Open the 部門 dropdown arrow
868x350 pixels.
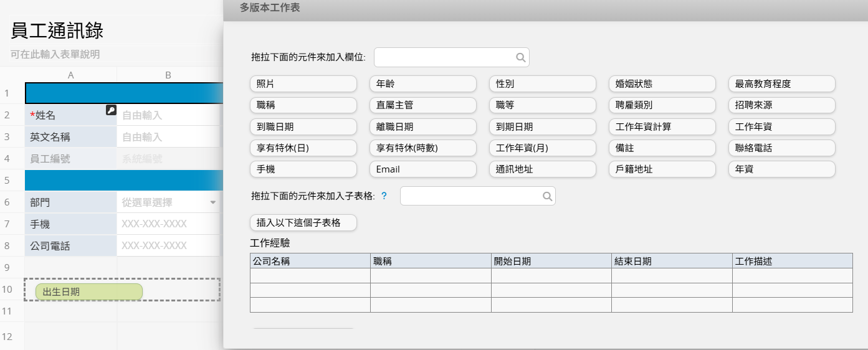[x=212, y=202]
